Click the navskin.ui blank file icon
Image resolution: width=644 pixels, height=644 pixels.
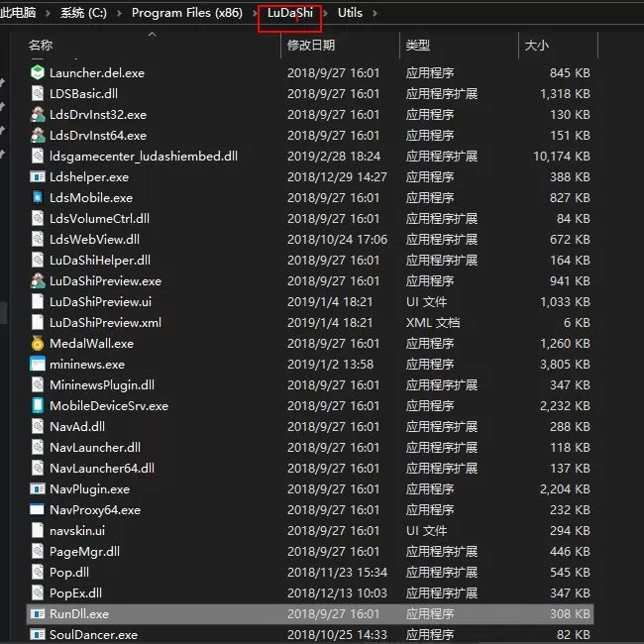pyautogui.click(x=38, y=530)
